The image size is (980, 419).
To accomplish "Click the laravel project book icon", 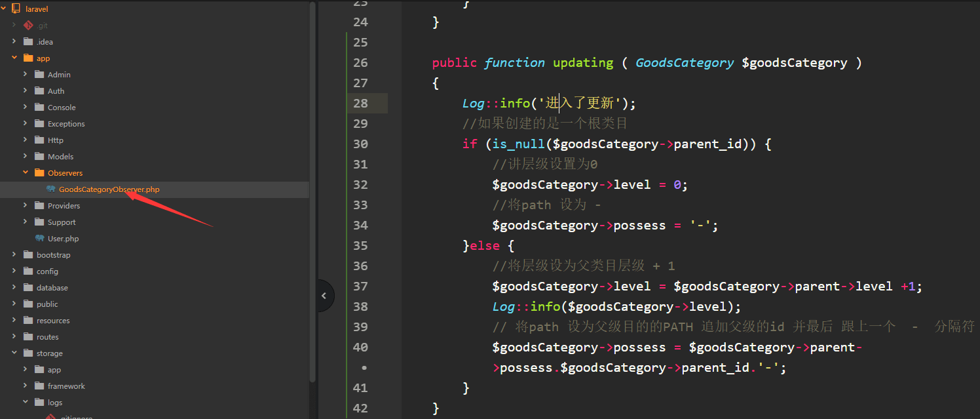I will tap(16, 9).
